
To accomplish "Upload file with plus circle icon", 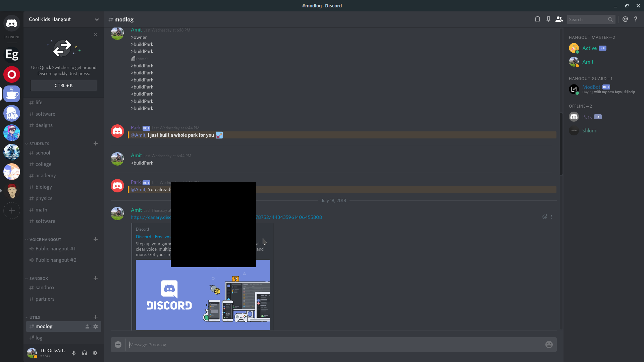I will point(118,345).
